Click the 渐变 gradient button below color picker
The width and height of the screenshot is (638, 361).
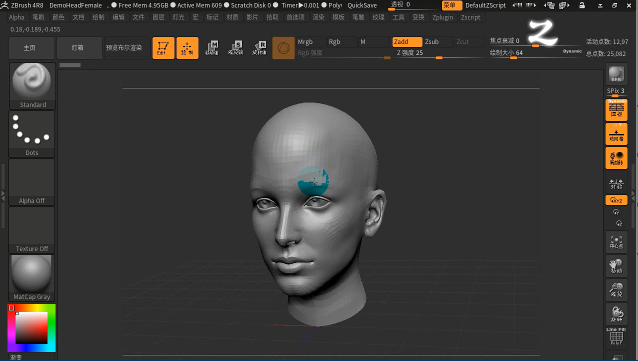pos(16,357)
